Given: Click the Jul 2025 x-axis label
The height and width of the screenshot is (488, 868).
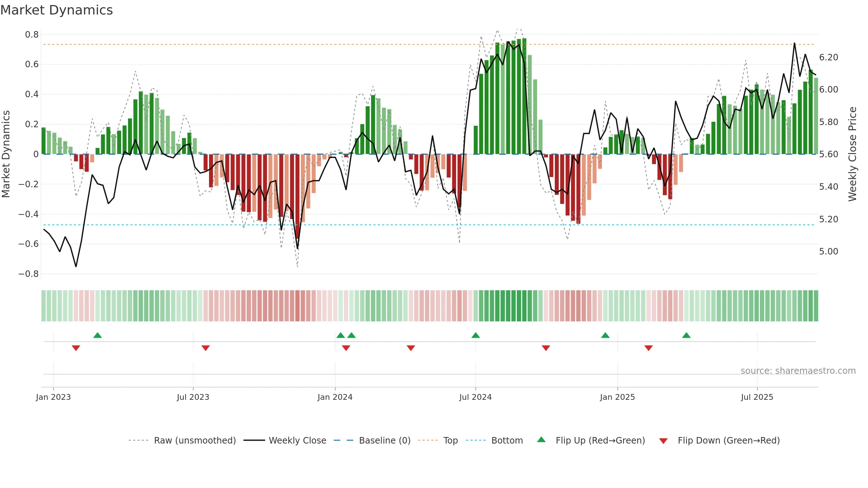Looking at the screenshot, I should click(757, 397).
